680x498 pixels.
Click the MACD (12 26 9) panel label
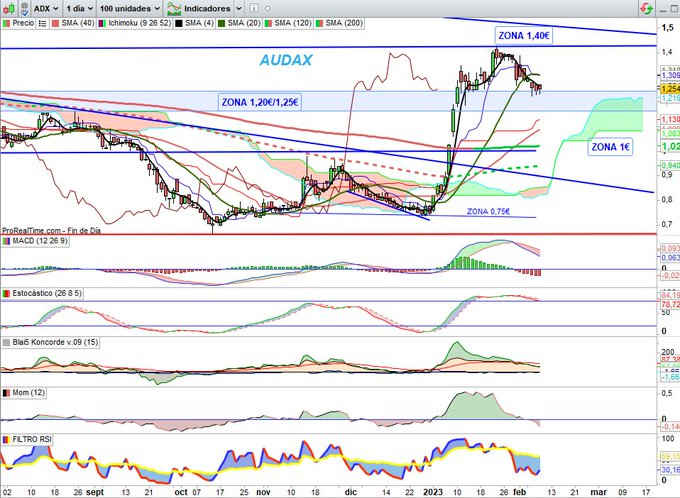[x=39, y=241]
